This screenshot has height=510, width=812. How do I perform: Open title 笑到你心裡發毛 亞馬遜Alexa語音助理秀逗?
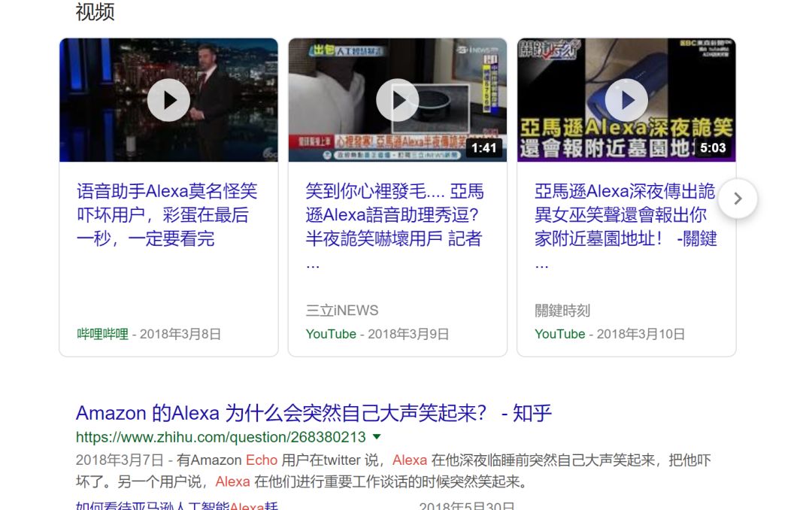395,226
